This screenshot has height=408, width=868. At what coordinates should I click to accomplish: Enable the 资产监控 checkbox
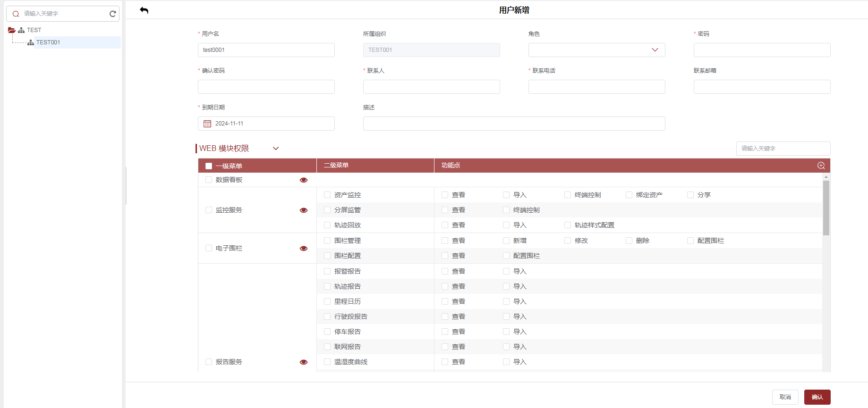pos(327,195)
